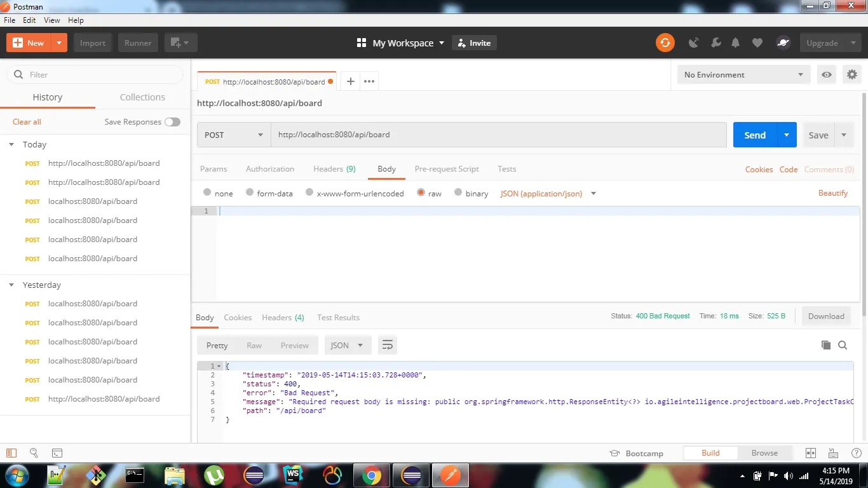Open the Save button dropdown arrow
868x488 pixels.
(844, 135)
